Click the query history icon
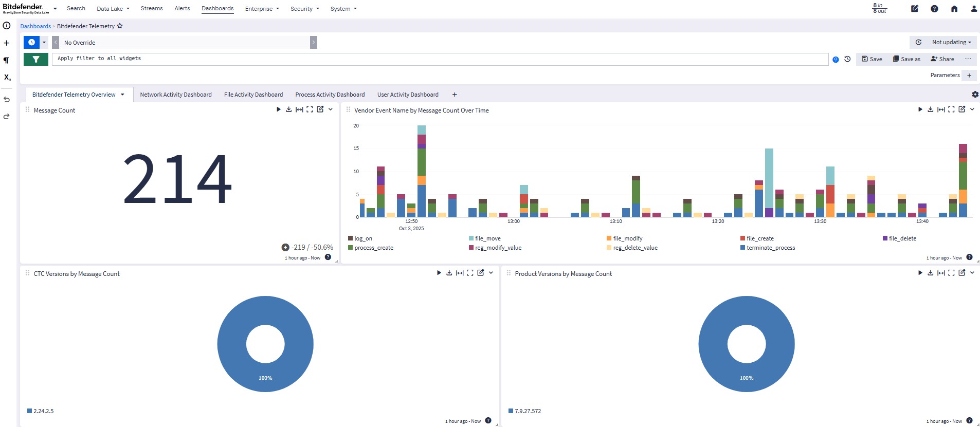Viewport: 980px width, 427px height. [x=847, y=59]
